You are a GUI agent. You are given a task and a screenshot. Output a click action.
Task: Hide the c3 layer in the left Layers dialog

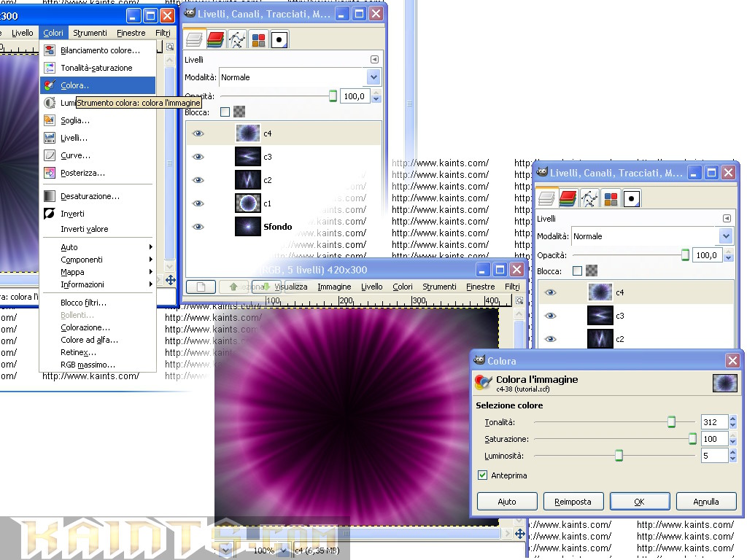pos(198,157)
